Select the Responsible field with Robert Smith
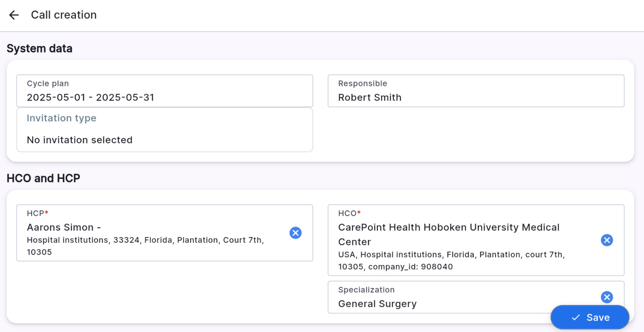Image resolution: width=644 pixels, height=332 pixels. click(x=476, y=91)
